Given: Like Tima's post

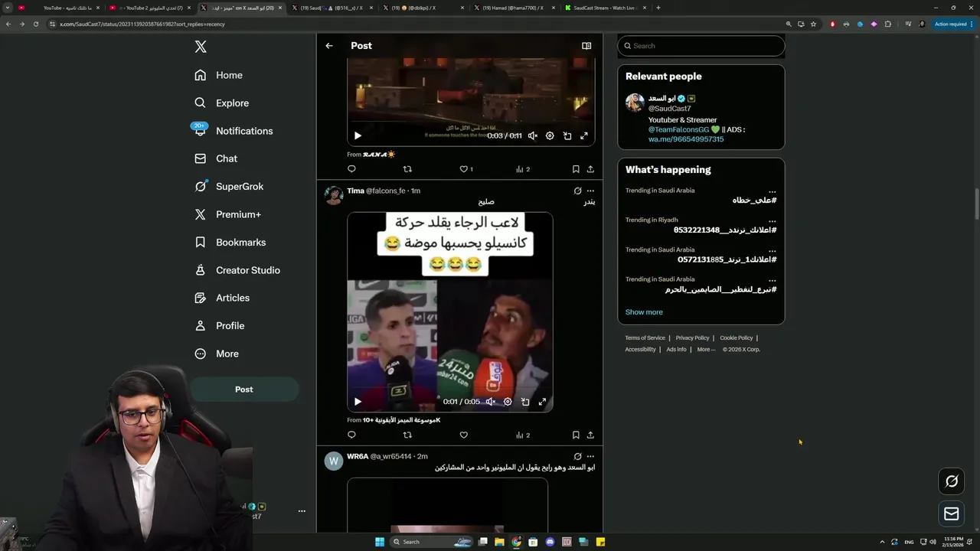Looking at the screenshot, I should pos(463,435).
